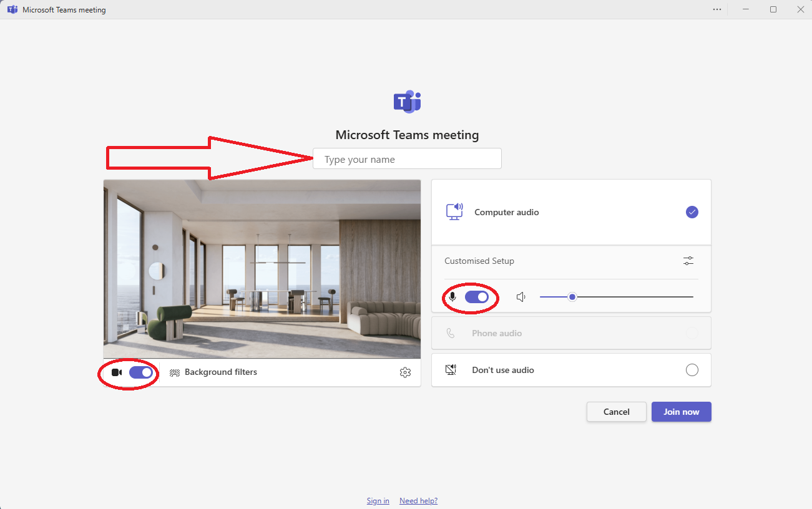Turn off the camera toggle
Image resolution: width=812 pixels, height=509 pixels.
pos(141,372)
